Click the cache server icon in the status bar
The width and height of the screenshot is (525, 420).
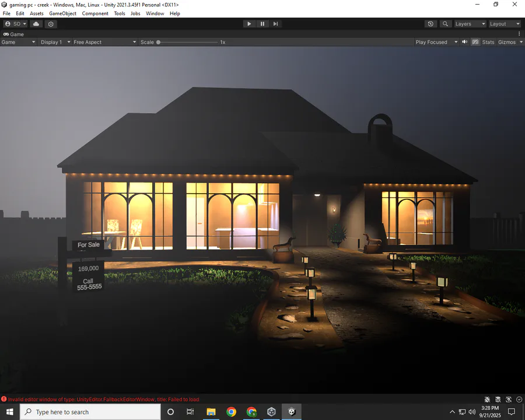coord(498,399)
